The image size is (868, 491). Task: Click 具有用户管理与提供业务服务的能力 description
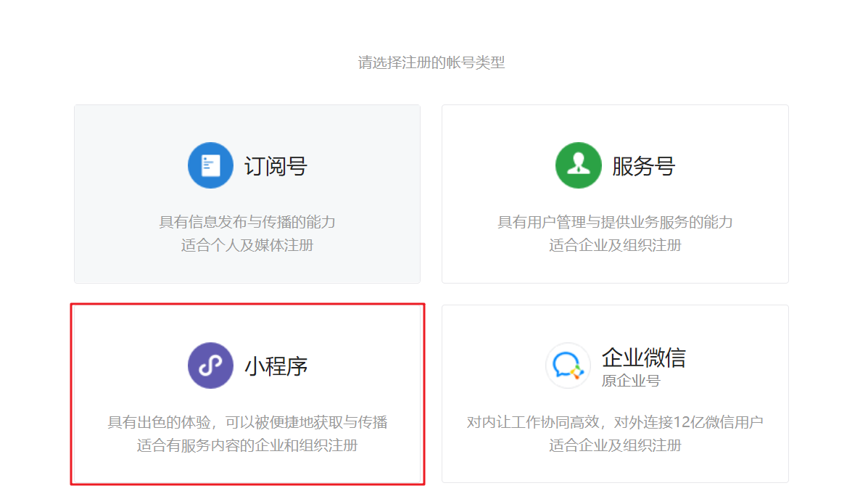coord(615,222)
